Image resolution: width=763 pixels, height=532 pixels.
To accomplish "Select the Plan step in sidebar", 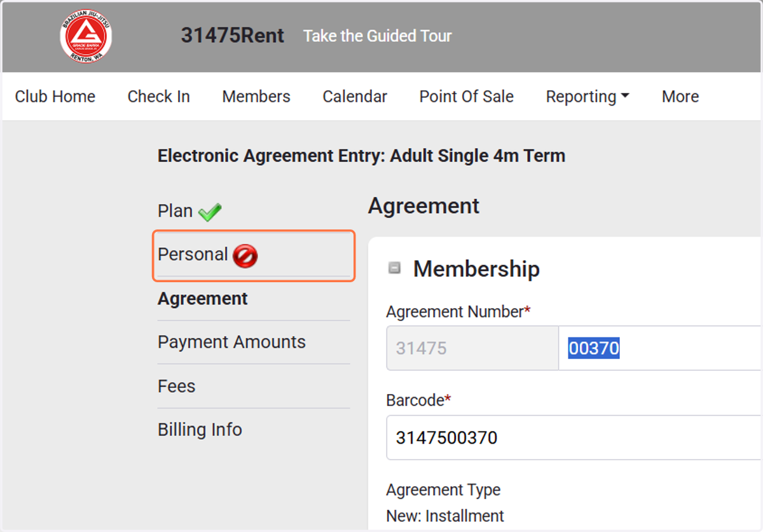I will pyautogui.click(x=175, y=211).
